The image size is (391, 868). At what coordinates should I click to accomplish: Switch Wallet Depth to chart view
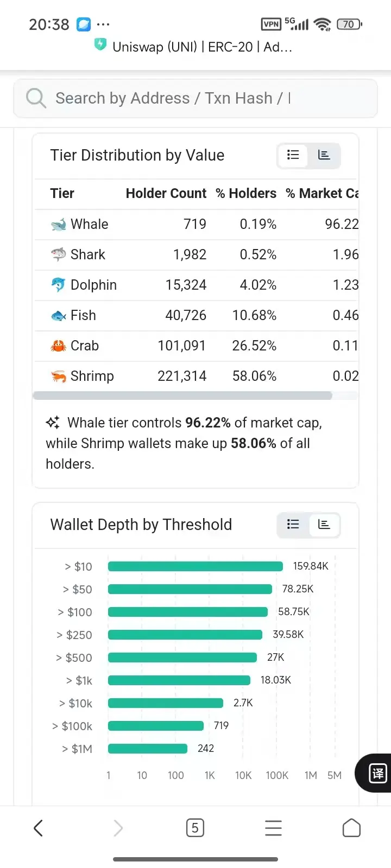324,524
